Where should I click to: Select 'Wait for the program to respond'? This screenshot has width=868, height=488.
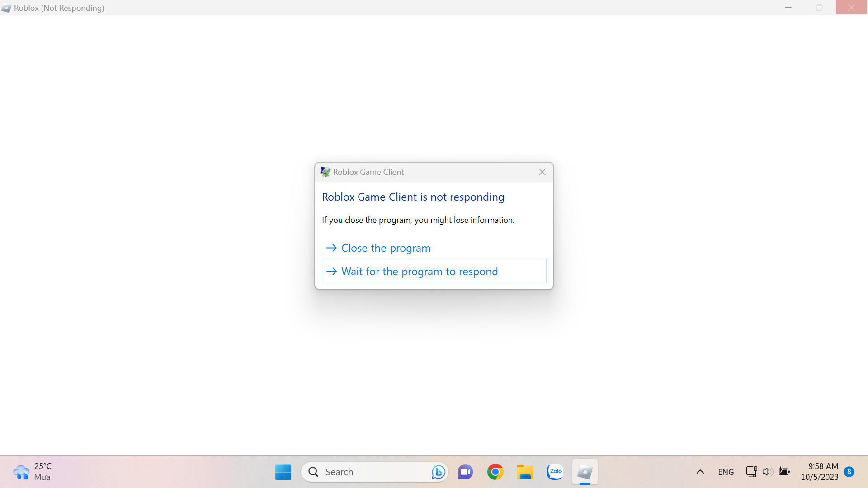[x=434, y=271]
